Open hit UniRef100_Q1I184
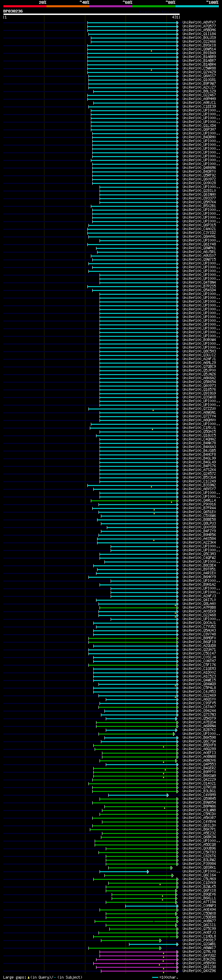This screenshot has height=980, width=222. click(x=199, y=34)
